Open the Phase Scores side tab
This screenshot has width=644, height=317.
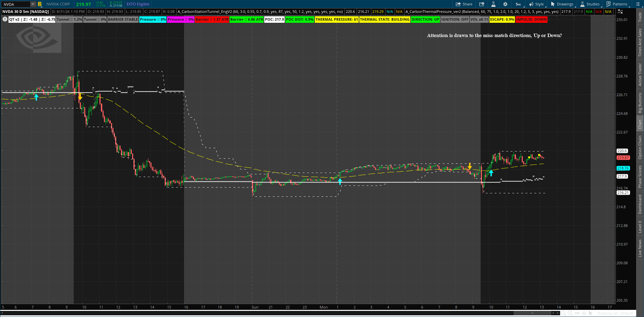pyautogui.click(x=640, y=176)
